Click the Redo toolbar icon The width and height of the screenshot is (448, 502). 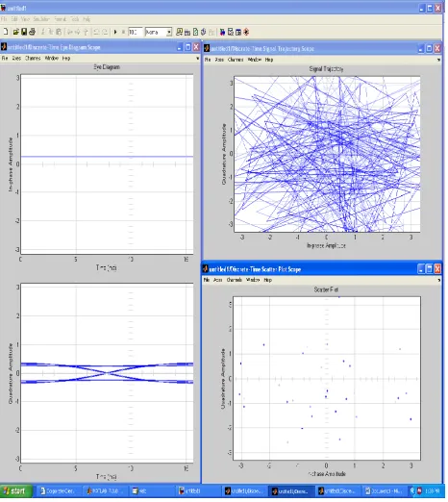tap(105, 32)
